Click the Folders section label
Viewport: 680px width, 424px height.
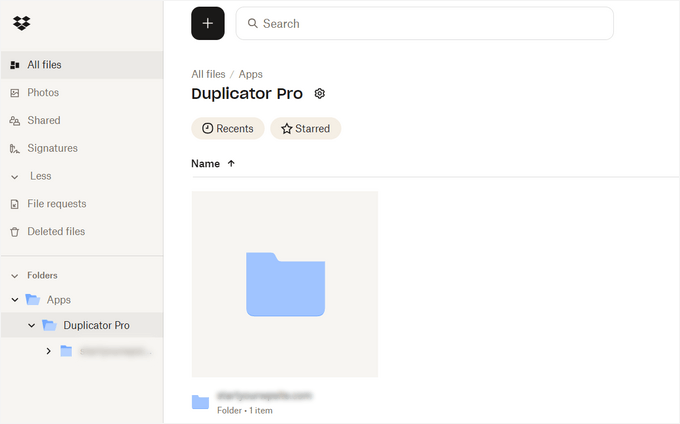point(42,275)
